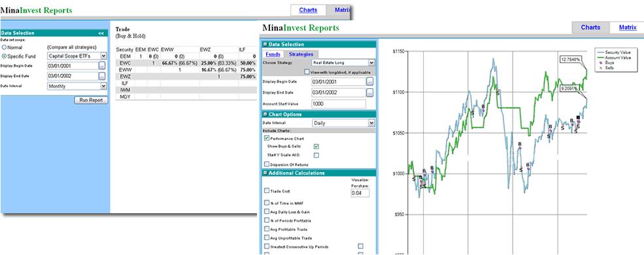Click the 12.7648% chart label

tap(570, 59)
